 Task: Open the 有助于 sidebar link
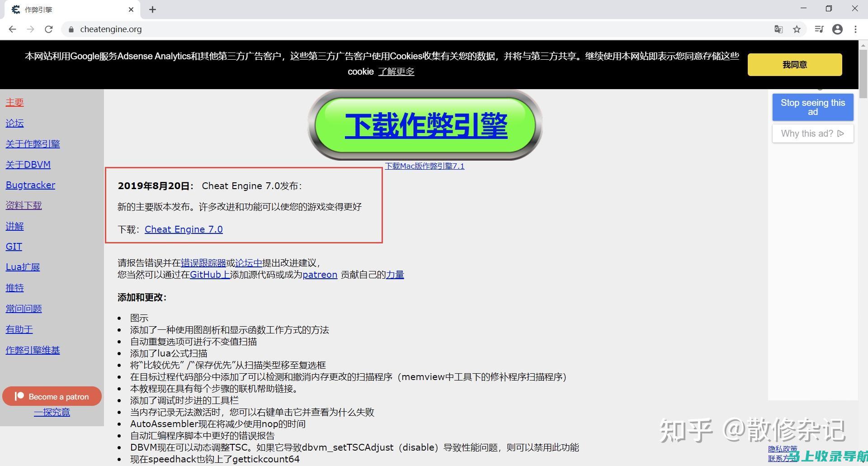(x=19, y=329)
